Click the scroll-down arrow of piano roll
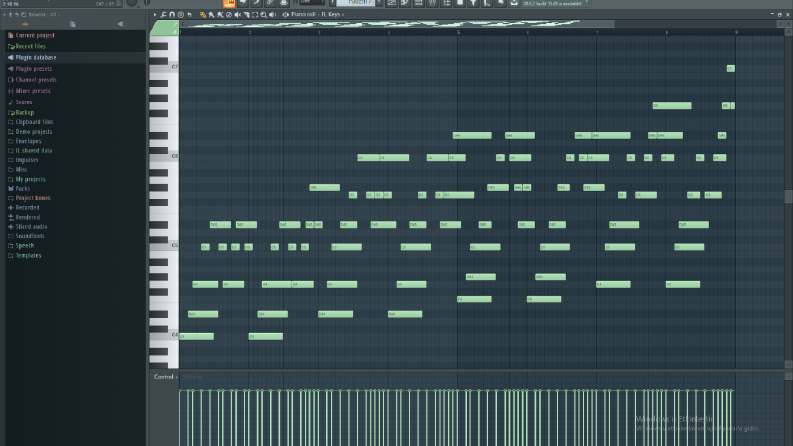 point(788,364)
